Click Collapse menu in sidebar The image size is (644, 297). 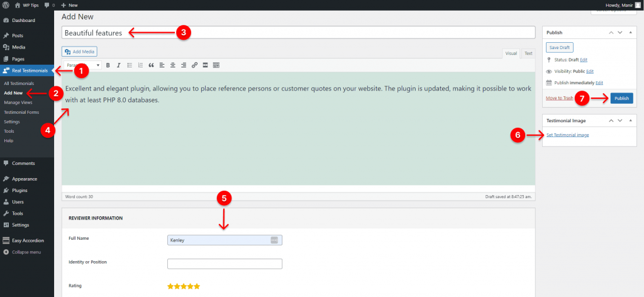(x=26, y=252)
